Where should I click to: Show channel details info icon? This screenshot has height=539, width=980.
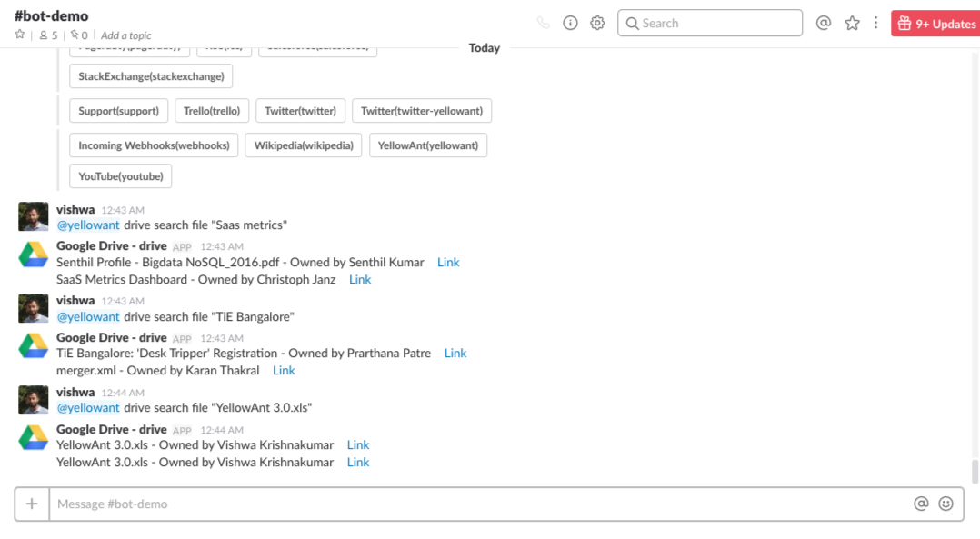point(570,23)
